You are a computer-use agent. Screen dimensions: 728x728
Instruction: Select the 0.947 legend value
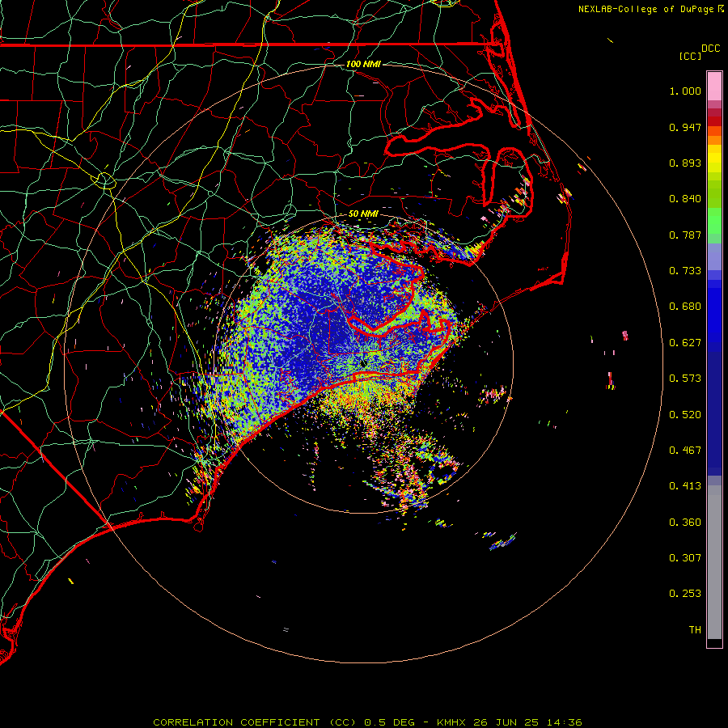click(x=685, y=127)
